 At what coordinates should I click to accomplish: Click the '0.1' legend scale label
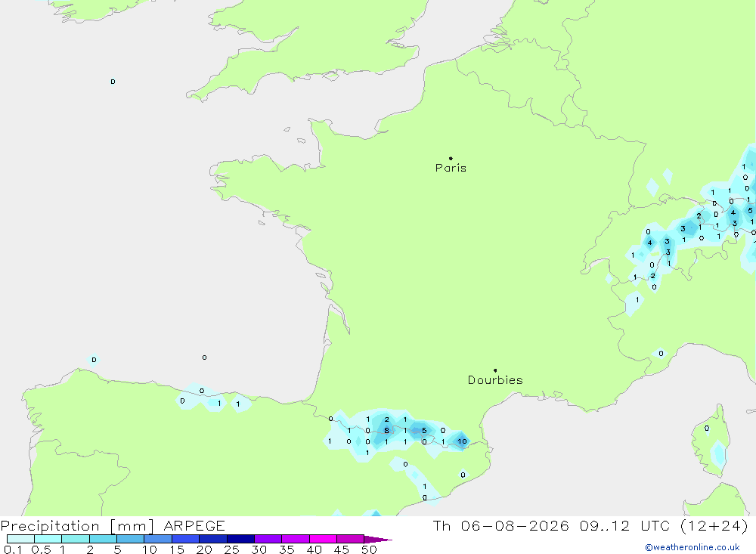(13, 549)
